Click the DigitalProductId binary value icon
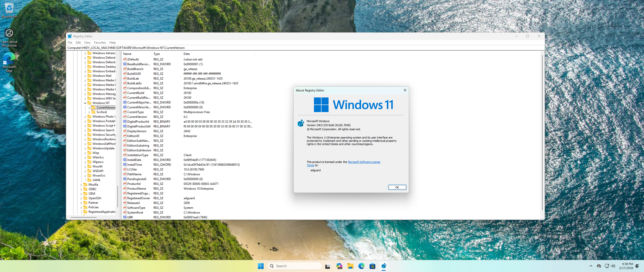Screen dimensions: 644x272 (125, 121)
